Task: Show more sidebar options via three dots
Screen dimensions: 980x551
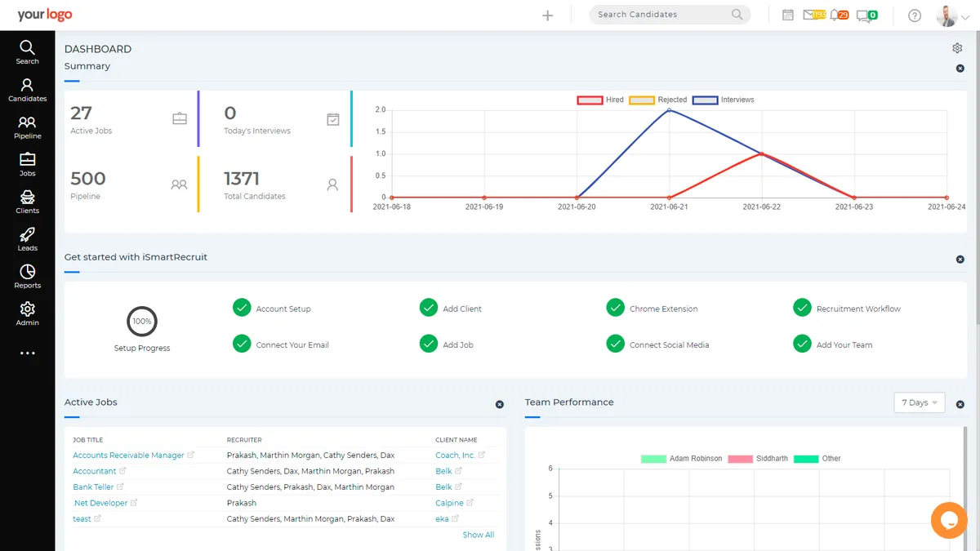Action: tap(27, 353)
